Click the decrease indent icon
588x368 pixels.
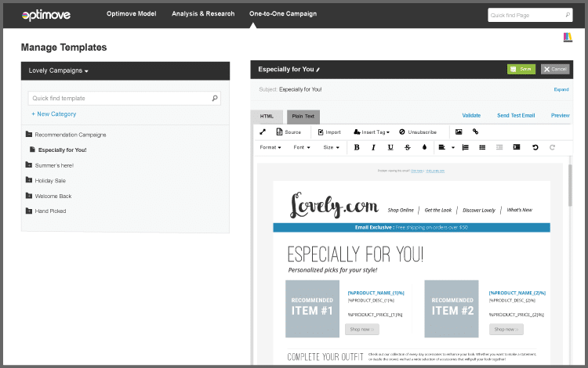click(x=499, y=147)
